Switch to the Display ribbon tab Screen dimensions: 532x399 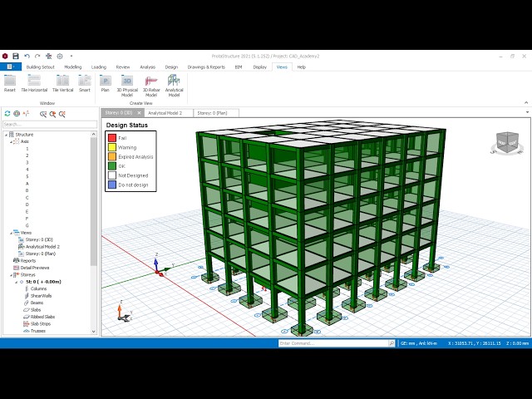(x=260, y=67)
